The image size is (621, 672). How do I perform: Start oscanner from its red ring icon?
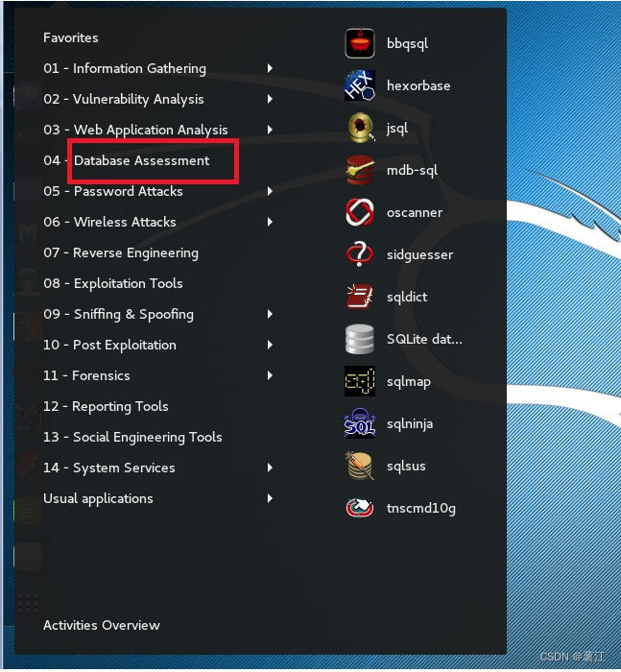[360, 212]
